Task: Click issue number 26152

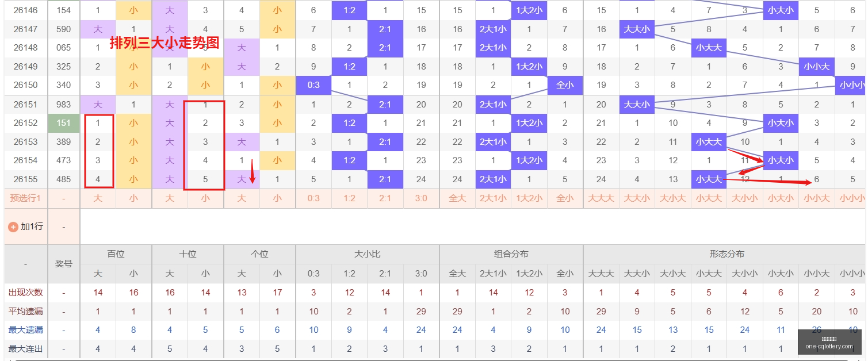Action: coord(25,123)
